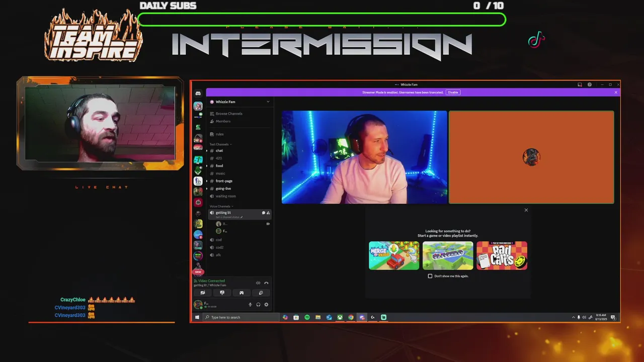Screen dimensions: 644x362
Task: Open the soundboard icon in voice panel
Action: tap(261, 293)
